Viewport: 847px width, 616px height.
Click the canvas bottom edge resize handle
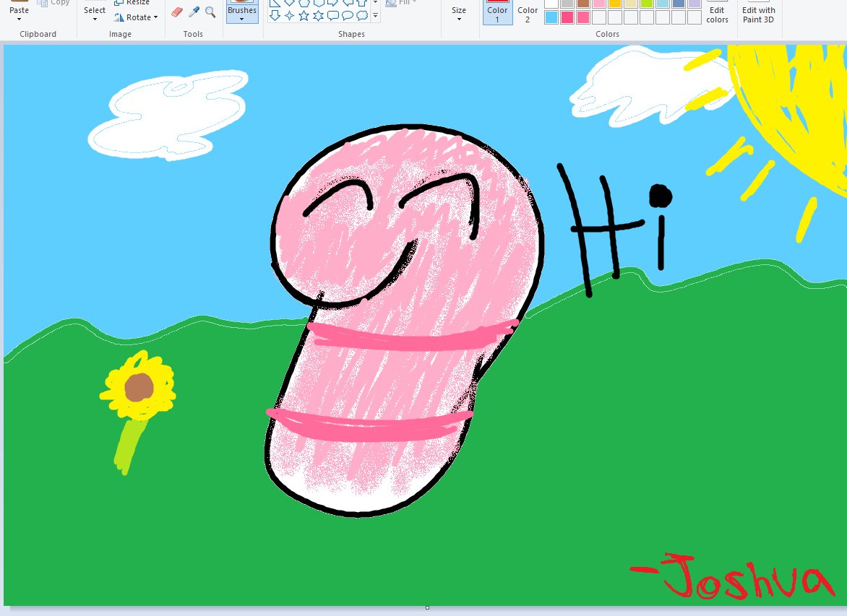pos(427,607)
